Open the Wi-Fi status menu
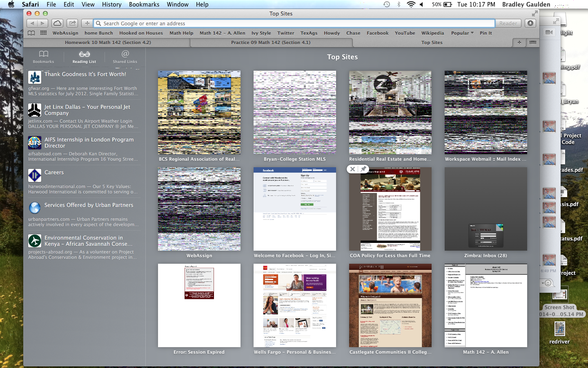588x368 pixels. [411, 4]
